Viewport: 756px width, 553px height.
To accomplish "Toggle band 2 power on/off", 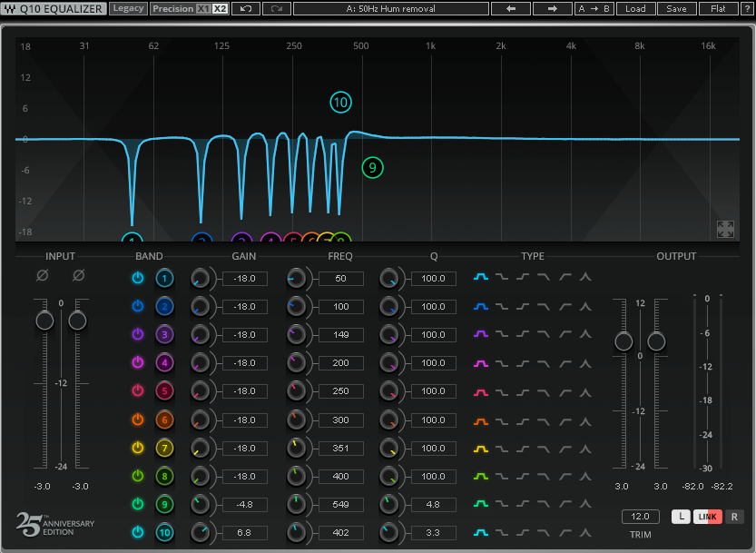I will (138, 306).
